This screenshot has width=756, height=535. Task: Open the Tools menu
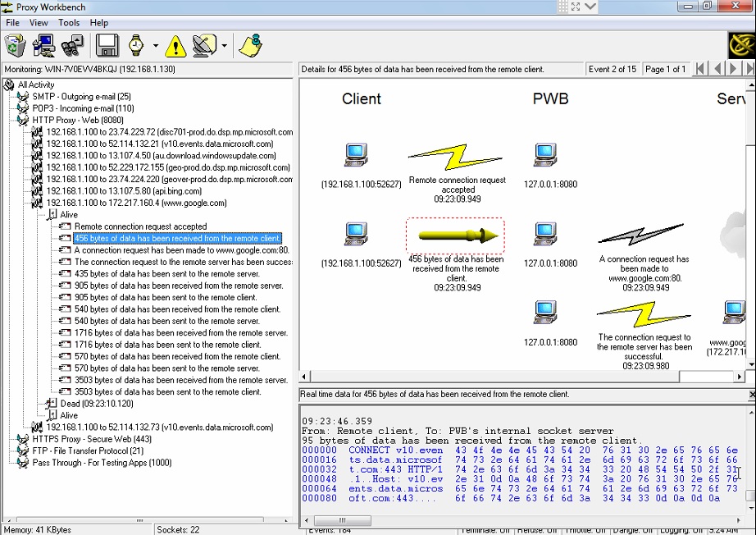(x=68, y=22)
